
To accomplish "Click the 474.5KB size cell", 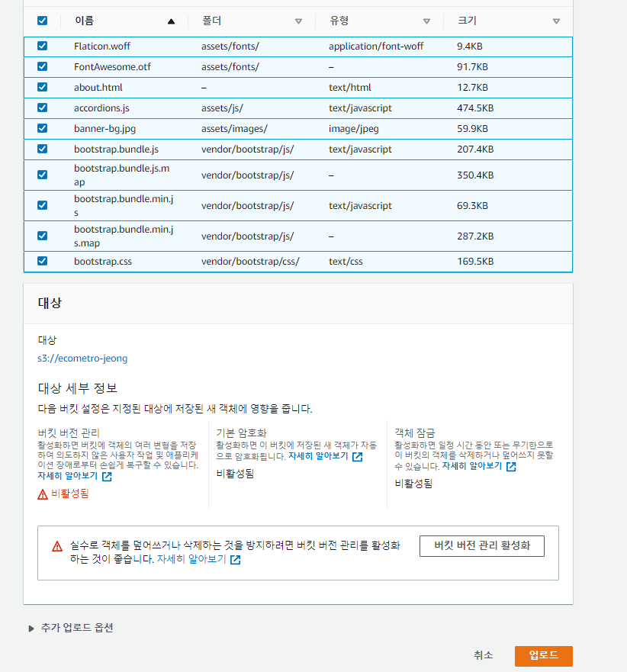I will click(x=475, y=108).
